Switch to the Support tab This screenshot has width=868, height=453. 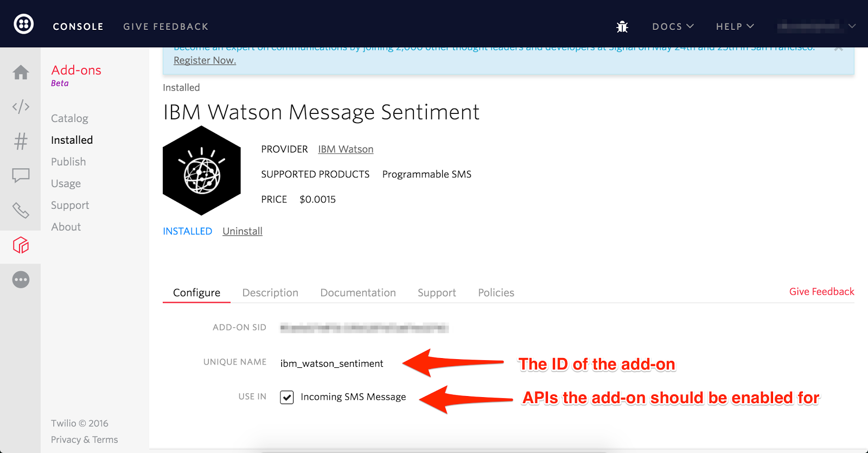click(437, 292)
